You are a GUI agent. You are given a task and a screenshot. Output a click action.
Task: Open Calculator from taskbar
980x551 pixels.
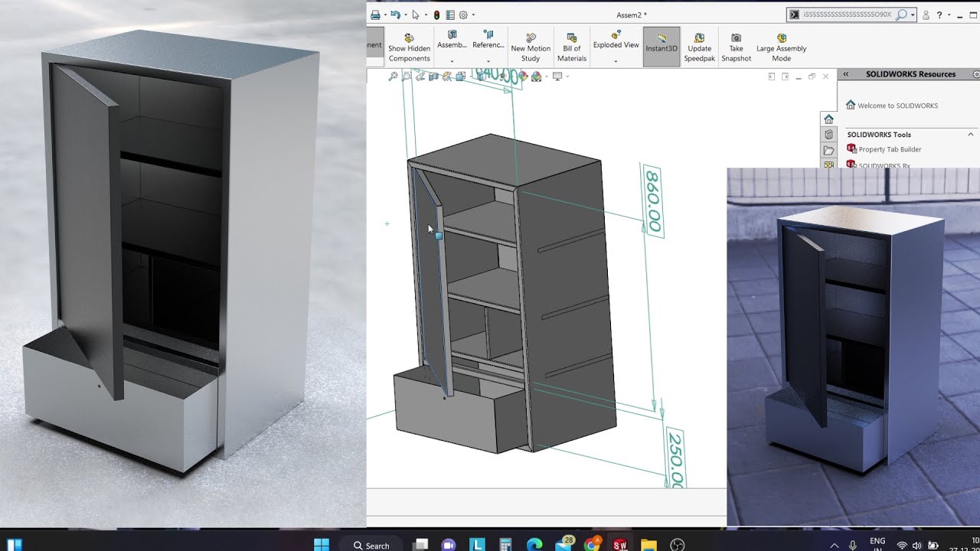(505, 544)
